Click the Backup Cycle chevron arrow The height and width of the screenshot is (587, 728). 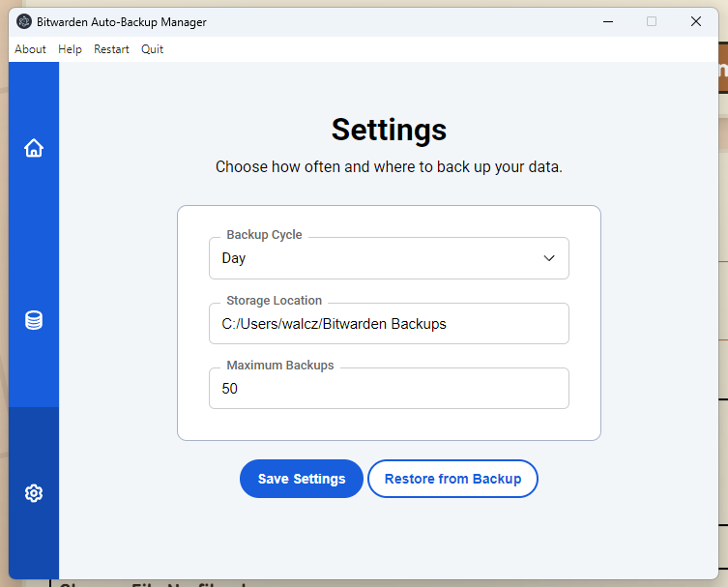(x=549, y=258)
